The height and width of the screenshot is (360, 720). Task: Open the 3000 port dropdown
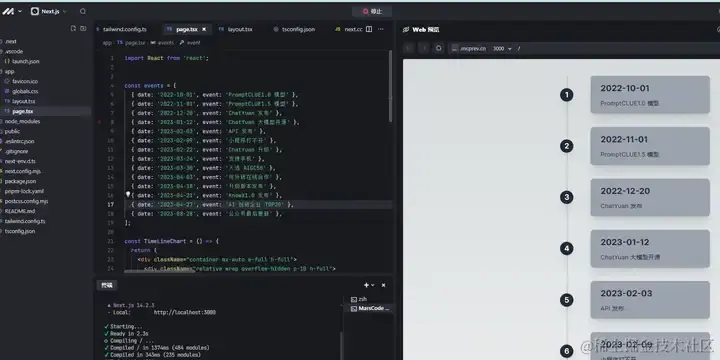pyautogui.click(x=502, y=48)
